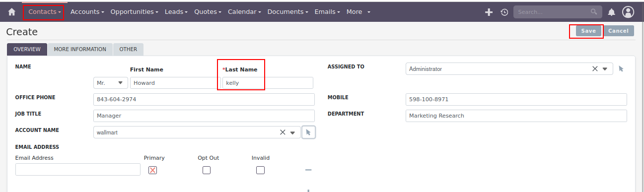Click the empty Email Address input
This screenshot has width=644, height=192.
coord(78,170)
